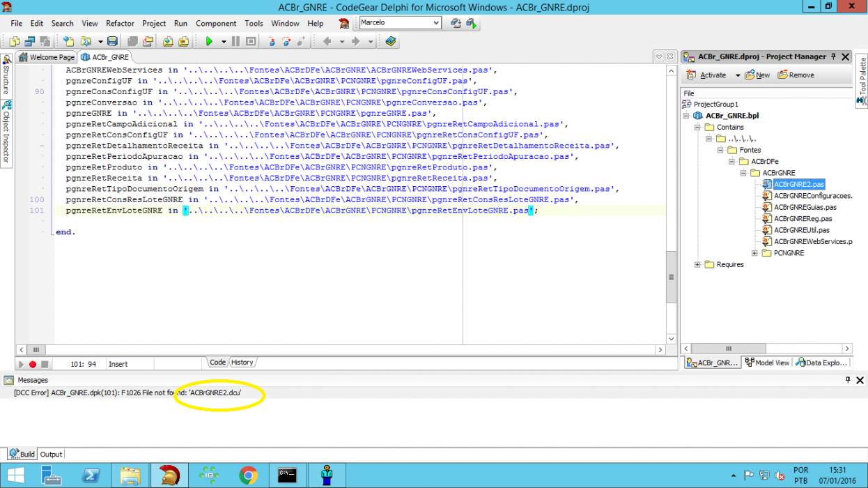Screen dimensions: 868x488
Task: Open the Back history dropdown arrow
Action: click(342, 41)
